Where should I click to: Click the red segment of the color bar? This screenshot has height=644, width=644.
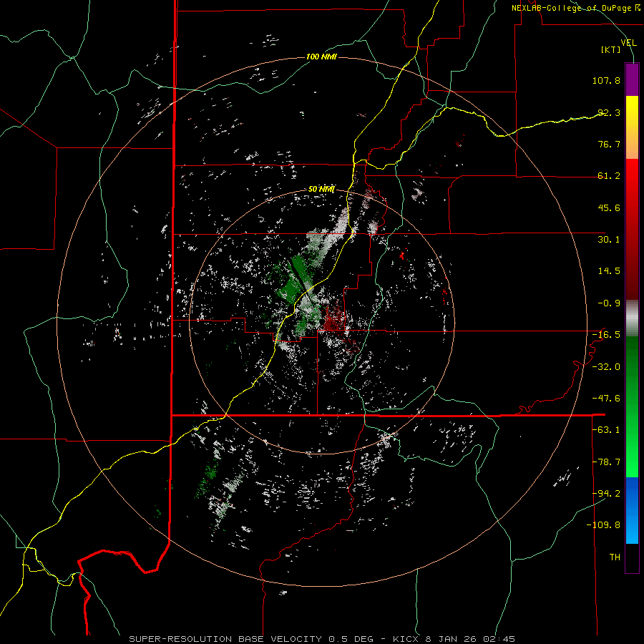pos(632,229)
